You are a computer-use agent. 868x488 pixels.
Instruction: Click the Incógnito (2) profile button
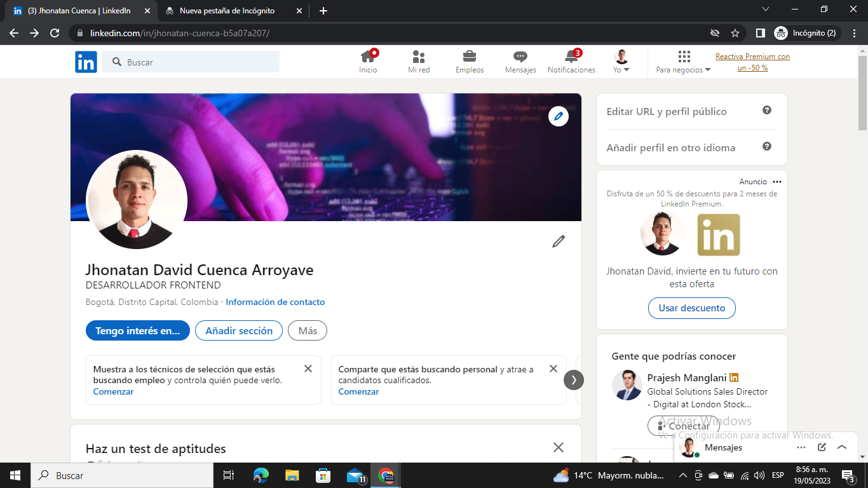(x=807, y=33)
